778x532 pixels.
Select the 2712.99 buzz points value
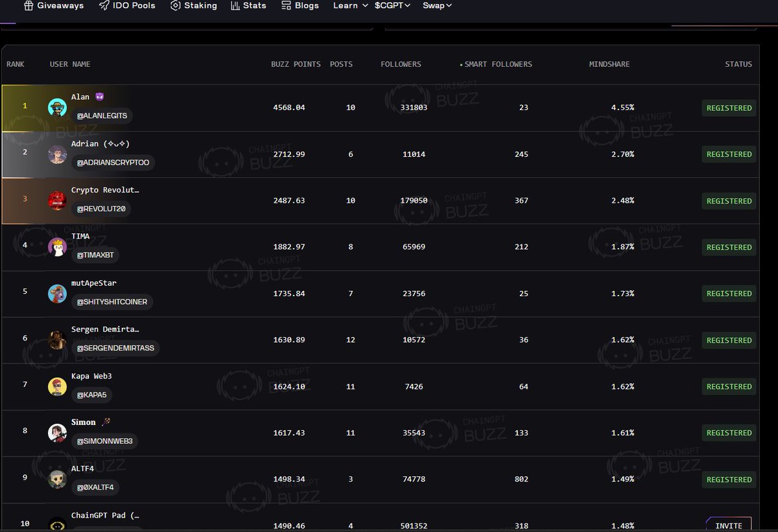coord(289,154)
